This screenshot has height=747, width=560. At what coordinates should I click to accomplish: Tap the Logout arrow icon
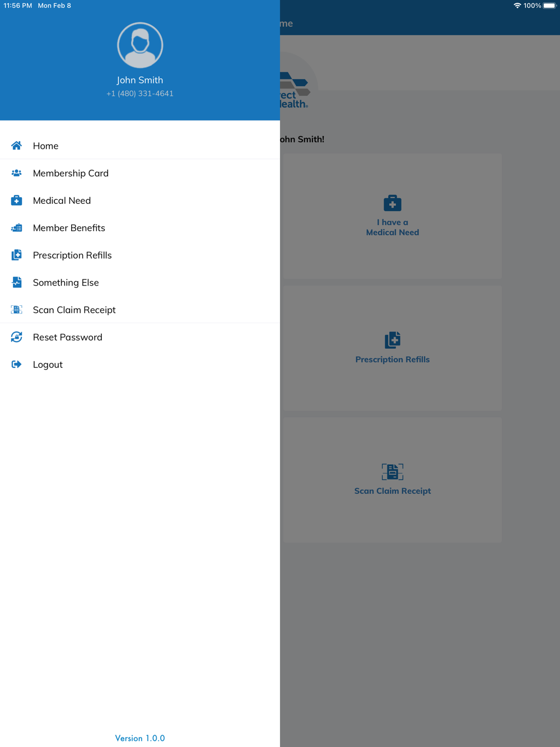pos(17,365)
